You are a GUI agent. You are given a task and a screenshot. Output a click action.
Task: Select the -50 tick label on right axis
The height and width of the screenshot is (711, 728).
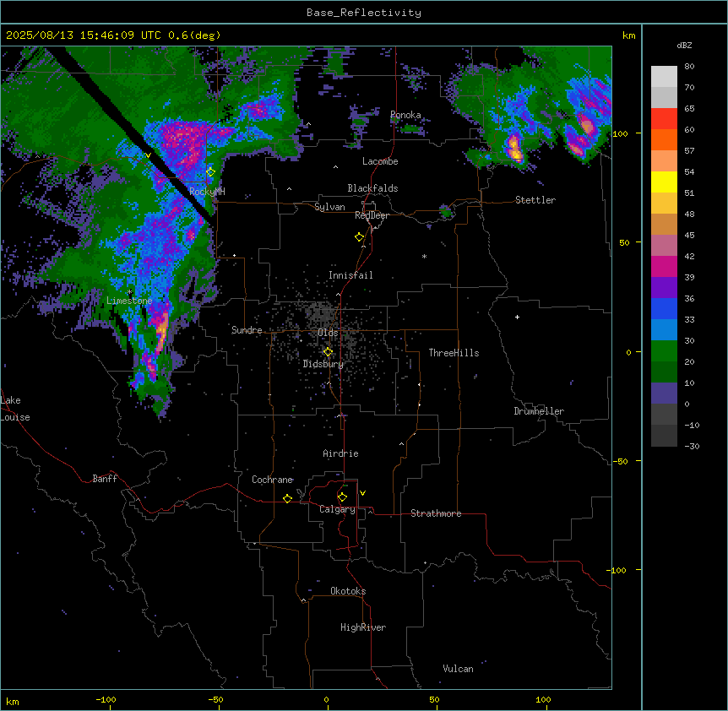[x=620, y=461]
